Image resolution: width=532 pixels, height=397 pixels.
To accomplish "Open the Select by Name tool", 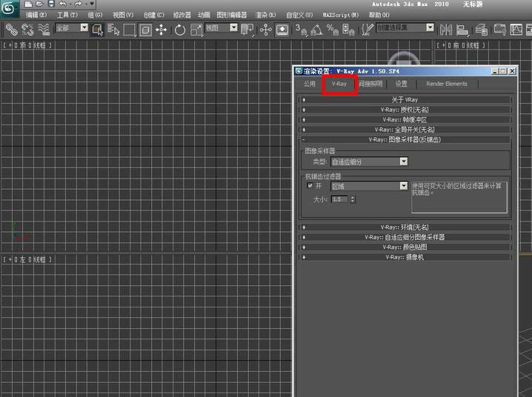I will click(113, 30).
